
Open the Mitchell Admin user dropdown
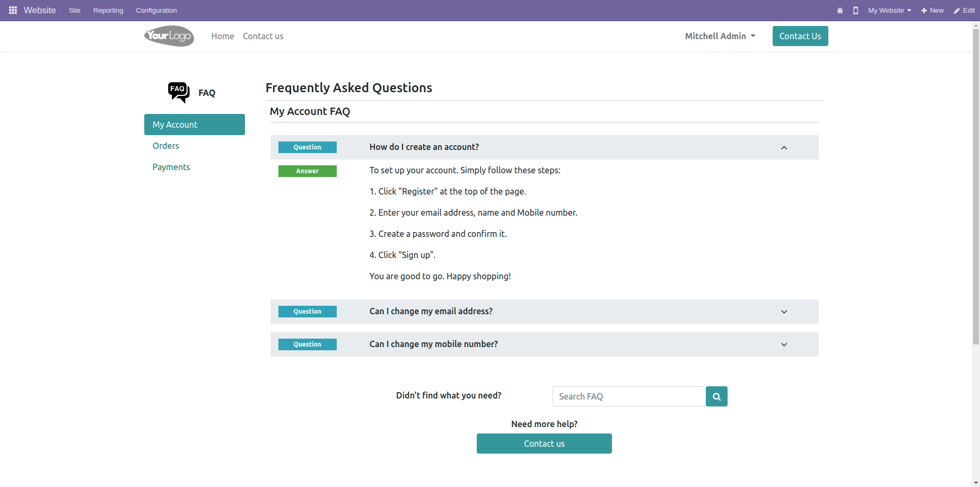click(720, 36)
